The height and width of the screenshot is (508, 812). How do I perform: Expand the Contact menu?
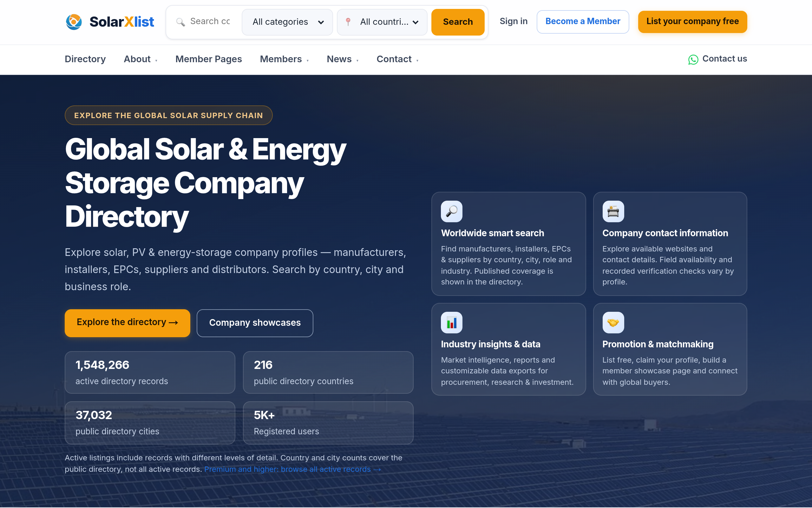point(397,59)
